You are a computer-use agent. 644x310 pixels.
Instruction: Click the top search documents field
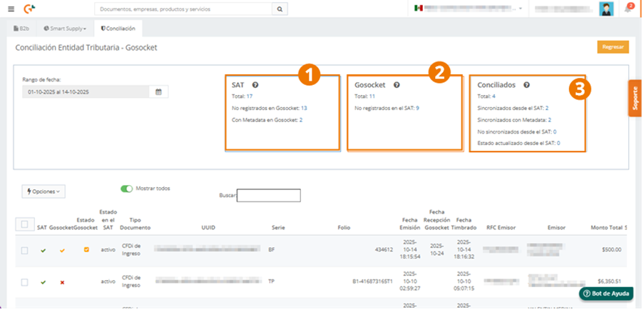point(183,9)
